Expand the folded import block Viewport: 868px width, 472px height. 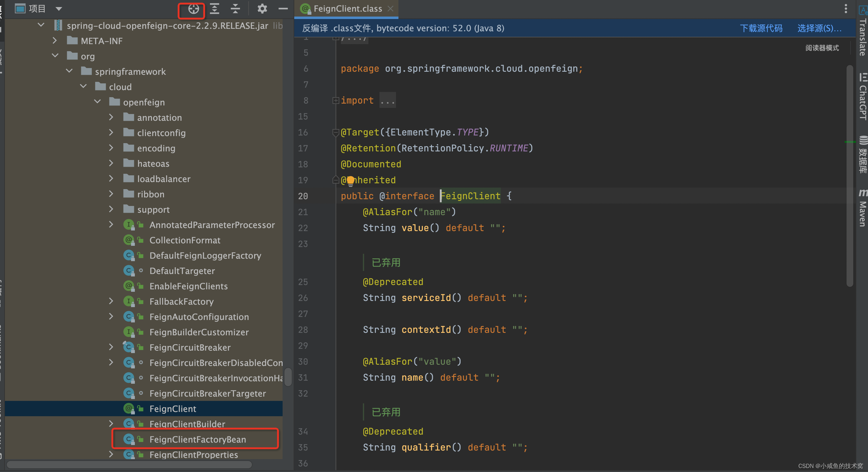click(x=336, y=101)
